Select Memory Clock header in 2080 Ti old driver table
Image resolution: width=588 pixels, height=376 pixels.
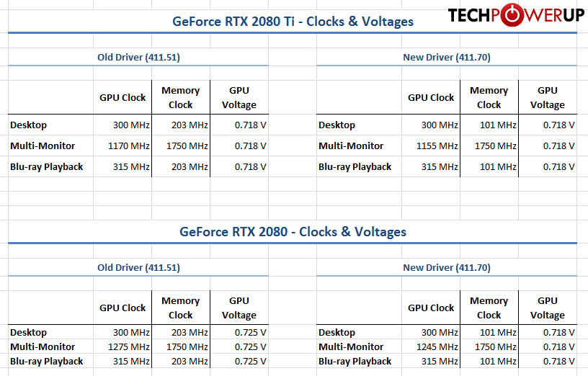point(180,97)
